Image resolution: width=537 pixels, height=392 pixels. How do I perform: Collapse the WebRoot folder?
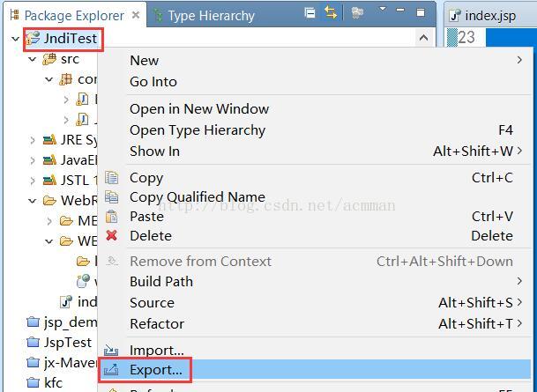[33, 201]
